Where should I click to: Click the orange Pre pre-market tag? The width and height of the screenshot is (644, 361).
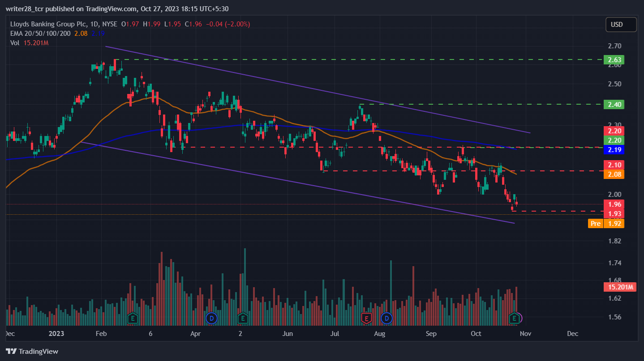(x=595, y=223)
